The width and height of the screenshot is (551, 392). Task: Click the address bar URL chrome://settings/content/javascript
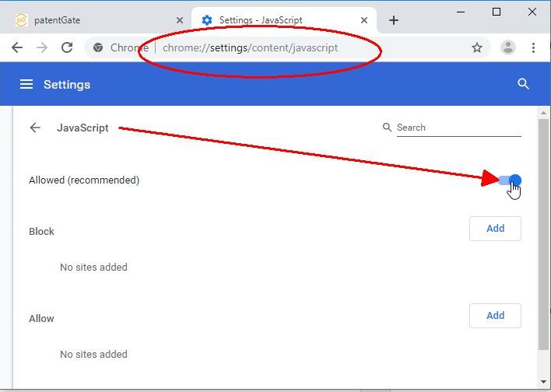pyautogui.click(x=250, y=47)
